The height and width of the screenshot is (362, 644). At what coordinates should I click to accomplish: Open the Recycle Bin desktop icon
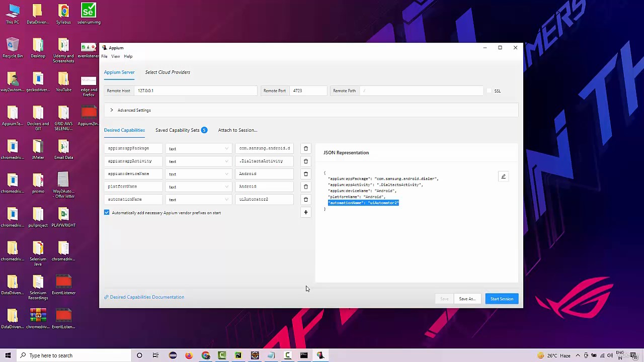pyautogui.click(x=13, y=48)
